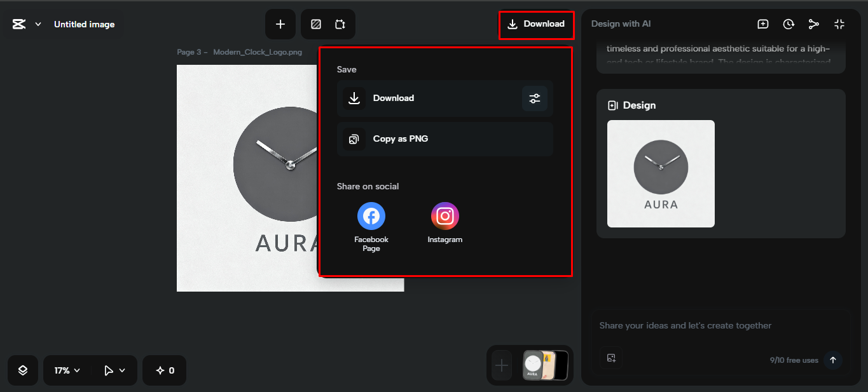Open version history with the clock icon
This screenshot has width=868, height=392.
(x=789, y=24)
